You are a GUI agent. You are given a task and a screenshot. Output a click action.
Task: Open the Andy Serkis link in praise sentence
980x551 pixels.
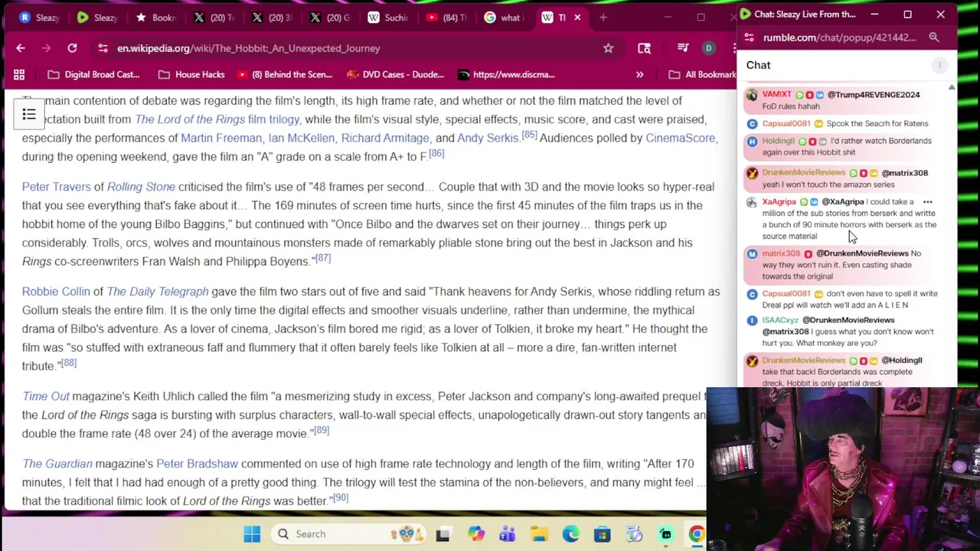pyautogui.click(x=488, y=138)
